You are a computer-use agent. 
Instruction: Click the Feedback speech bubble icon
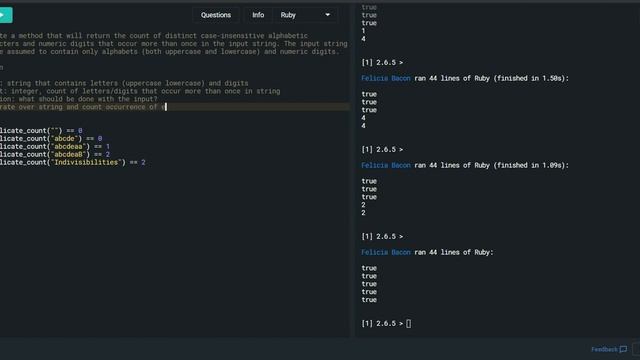click(x=623, y=349)
